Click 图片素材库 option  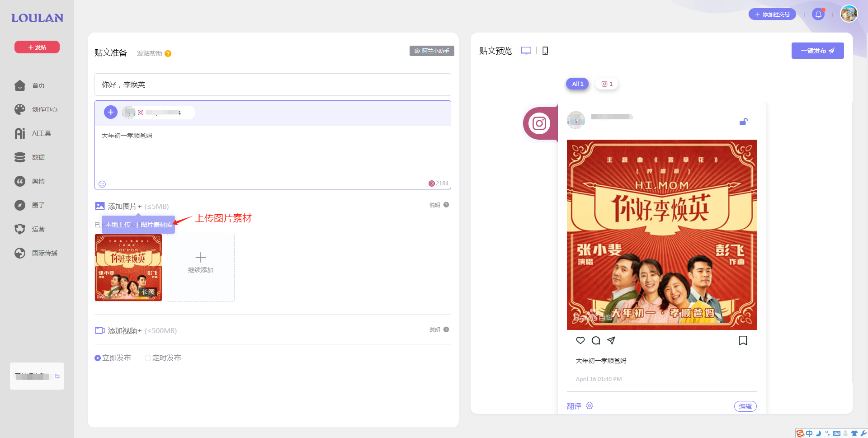click(x=156, y=225)
